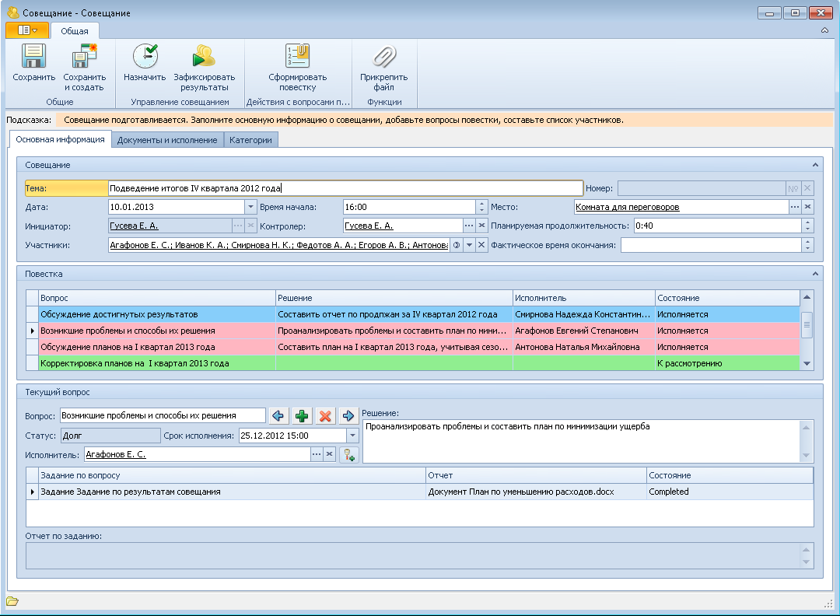Click into the Тема text field

tap(345, 188)
